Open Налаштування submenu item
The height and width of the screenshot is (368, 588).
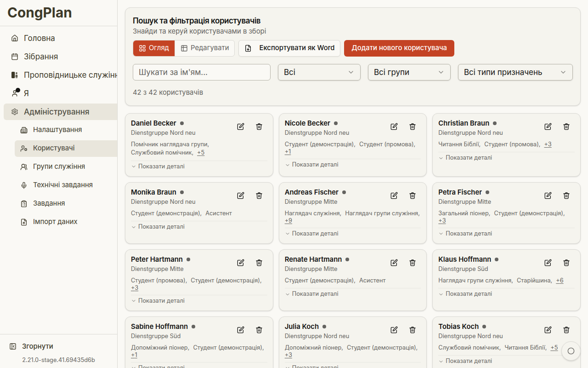click(x=66, y=130)
